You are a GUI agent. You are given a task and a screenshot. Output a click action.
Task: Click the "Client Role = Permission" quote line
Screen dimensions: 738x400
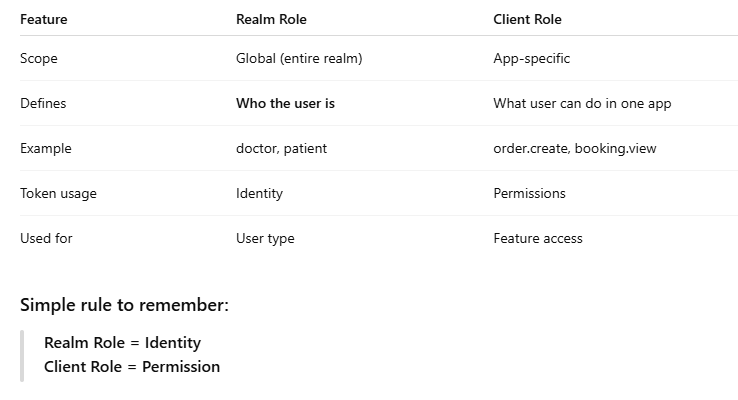132,366
